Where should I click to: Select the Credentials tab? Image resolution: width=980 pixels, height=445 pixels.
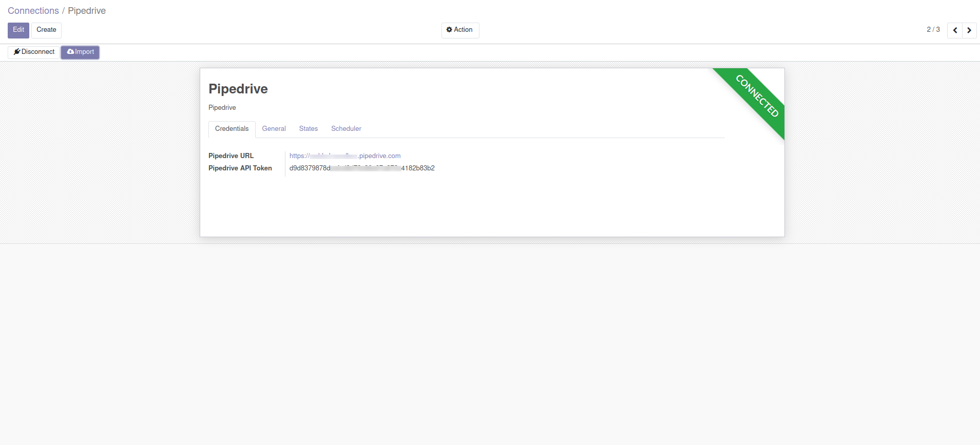[x=232, y=129]
